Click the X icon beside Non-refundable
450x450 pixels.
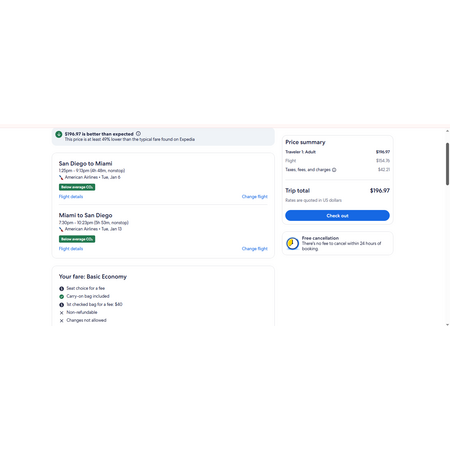[x=61, y=313]
